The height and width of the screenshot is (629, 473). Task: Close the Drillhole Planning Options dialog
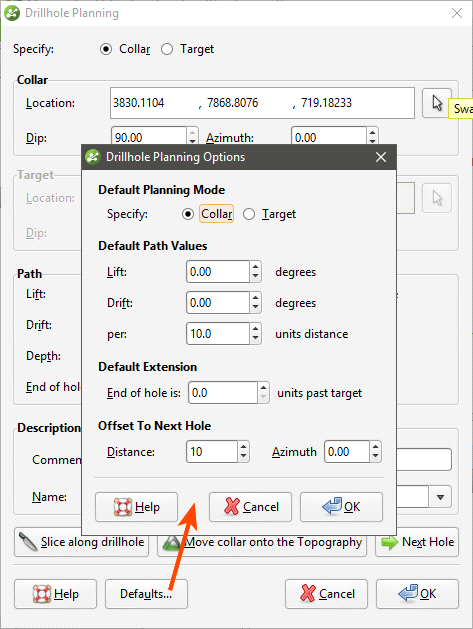pos(381,157)
